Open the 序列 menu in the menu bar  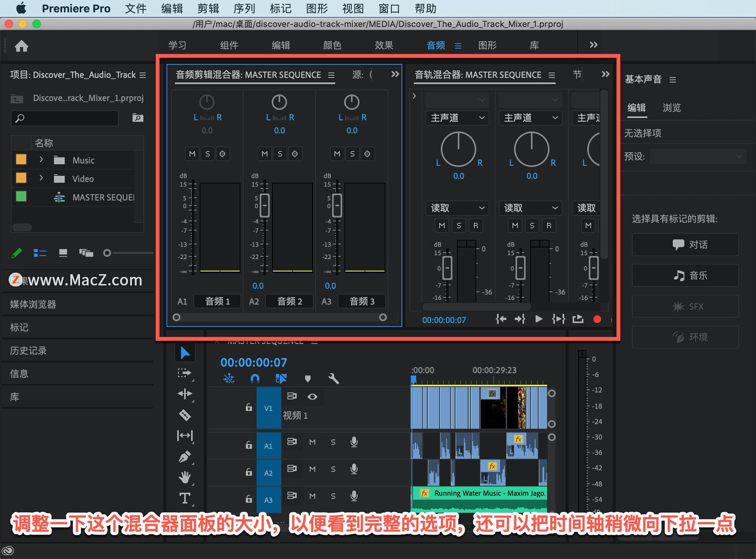click(244, 8)
